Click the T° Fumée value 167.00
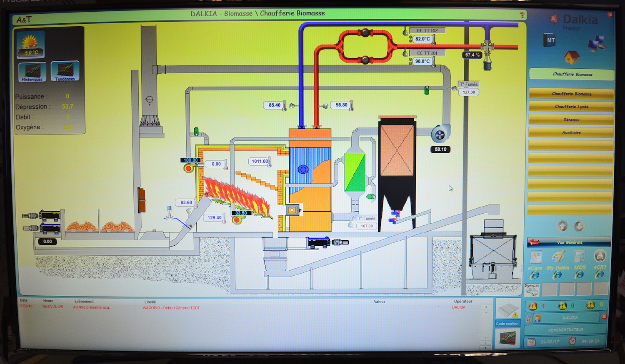This screenshot has height=364, width=625. click(x=367, y=226)
